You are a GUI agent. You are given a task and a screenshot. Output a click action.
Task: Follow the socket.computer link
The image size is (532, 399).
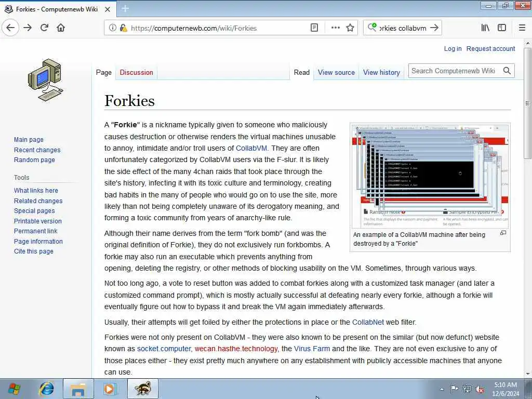[x=164, y=349]
